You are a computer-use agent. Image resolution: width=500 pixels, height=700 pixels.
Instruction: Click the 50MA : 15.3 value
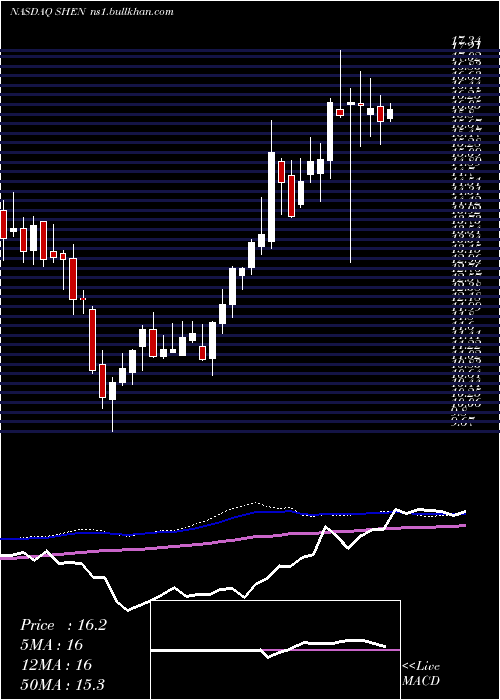(63, 685)
